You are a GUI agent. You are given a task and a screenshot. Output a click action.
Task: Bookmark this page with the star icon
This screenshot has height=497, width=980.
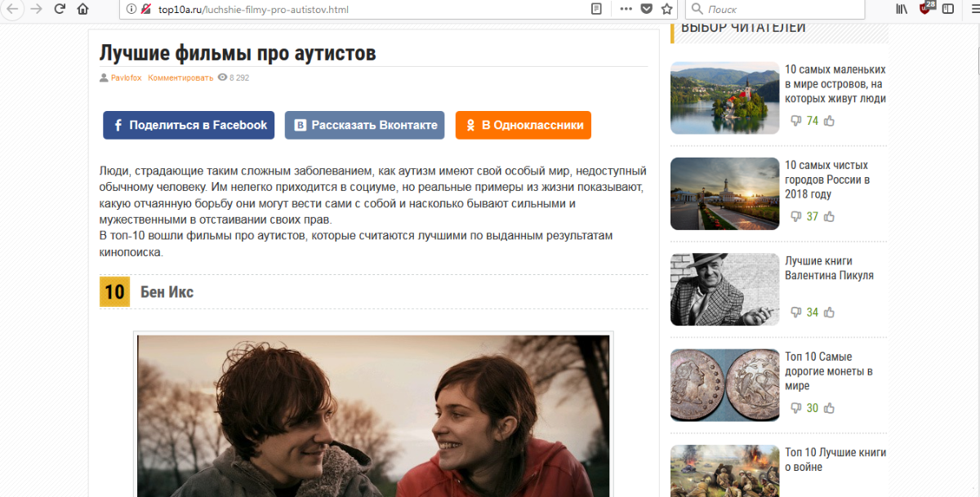(666, 9)
